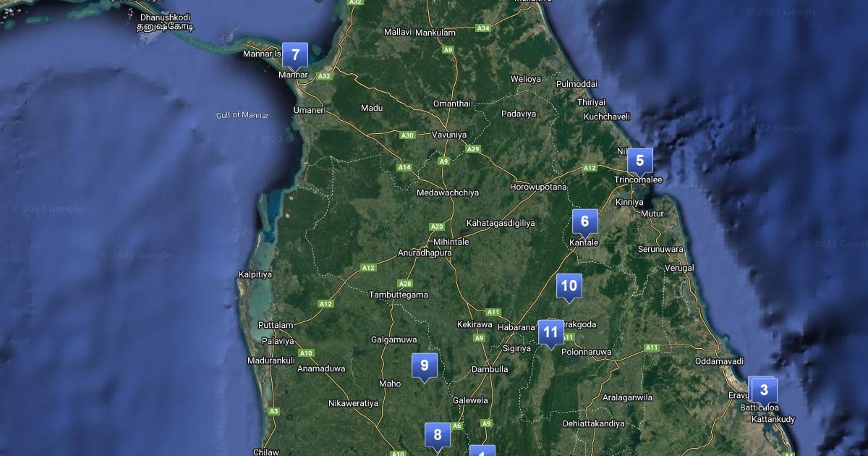Select the Vavuniya place label
Image resolution: width=868 pixels, height=456 pixels.
coord(449,135)
